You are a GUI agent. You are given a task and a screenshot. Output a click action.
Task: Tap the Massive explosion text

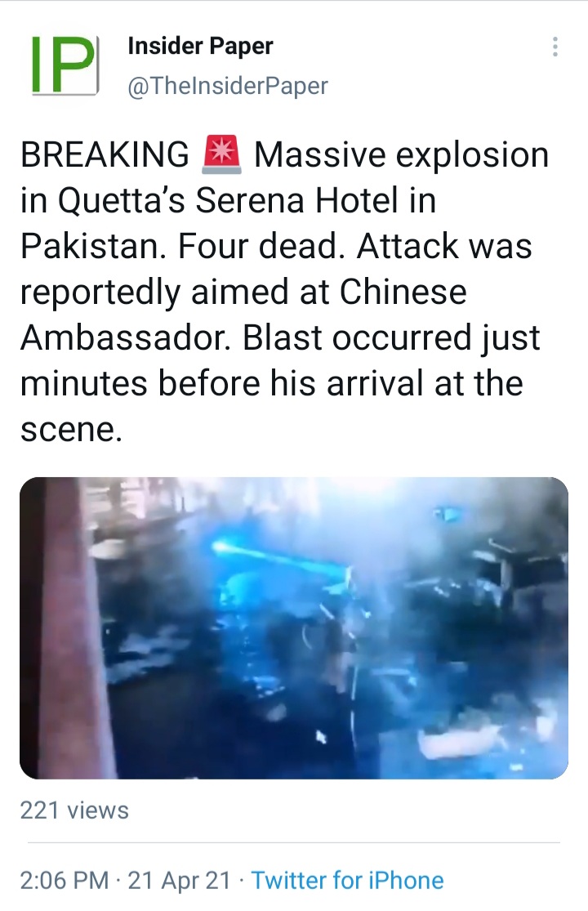(401, 155)
